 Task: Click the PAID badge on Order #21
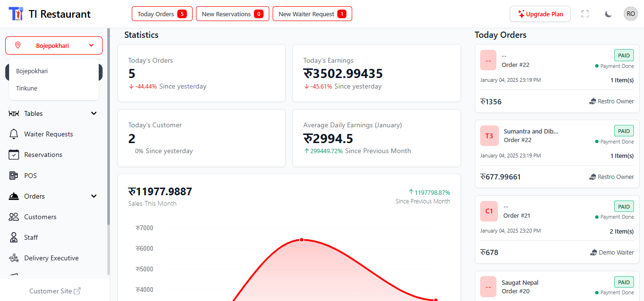(x=624, y=206)
